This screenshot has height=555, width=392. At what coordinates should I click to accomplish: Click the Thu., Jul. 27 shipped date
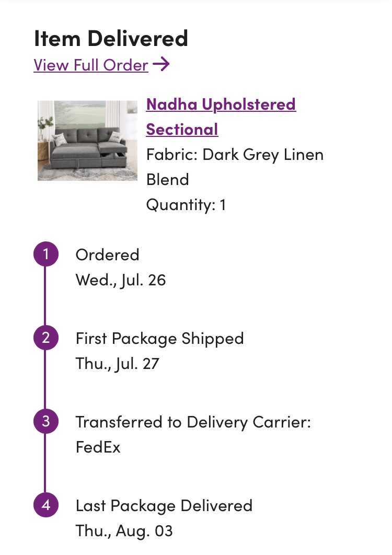118,364
